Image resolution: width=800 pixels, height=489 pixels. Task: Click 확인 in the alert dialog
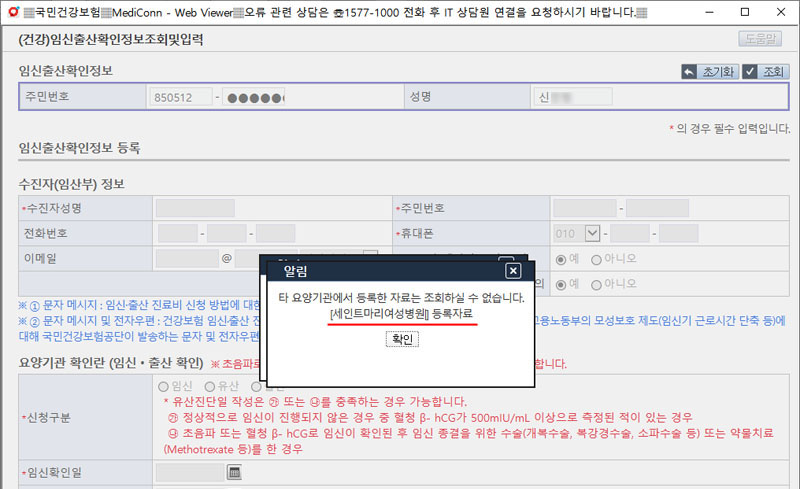(401, 339)
